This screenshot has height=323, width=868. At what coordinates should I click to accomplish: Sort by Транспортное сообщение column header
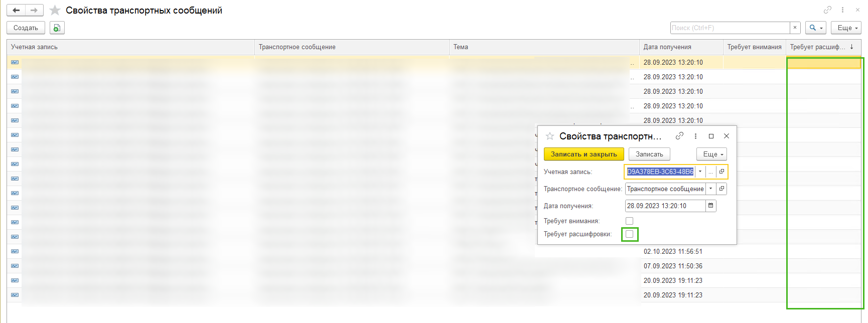coord(351,47)
